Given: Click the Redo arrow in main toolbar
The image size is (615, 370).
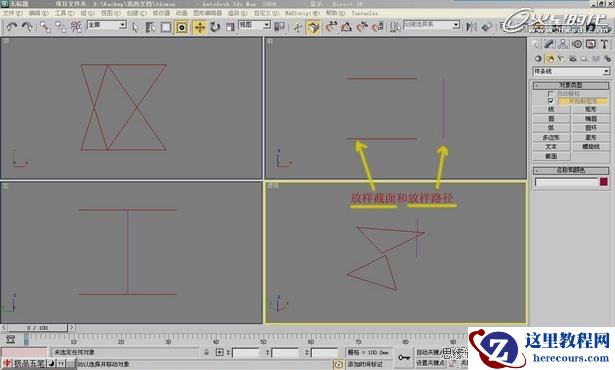Looking at the screenshot, I should coord(27,27).
